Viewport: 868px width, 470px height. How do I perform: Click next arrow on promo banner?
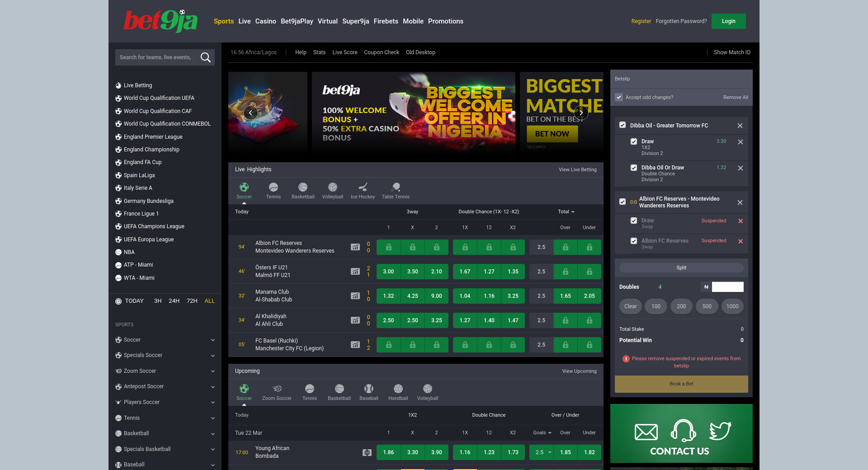click(581, 113)
